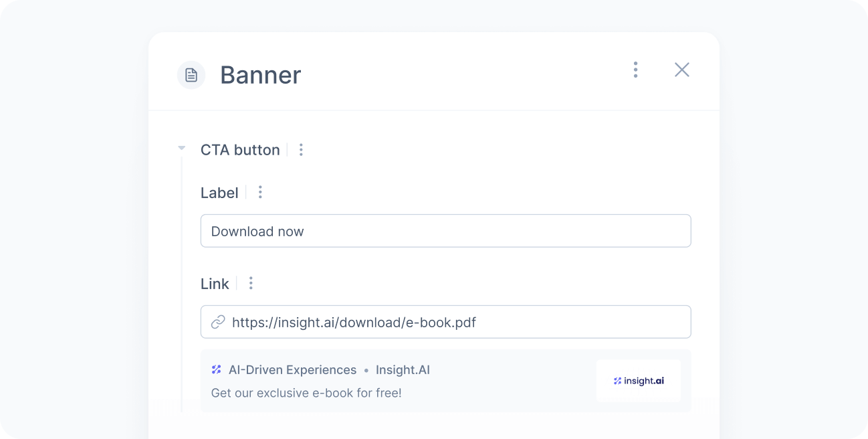Open the Banner panel kebab menu
Screen dimensions: 868x439
tap(635, 70)
